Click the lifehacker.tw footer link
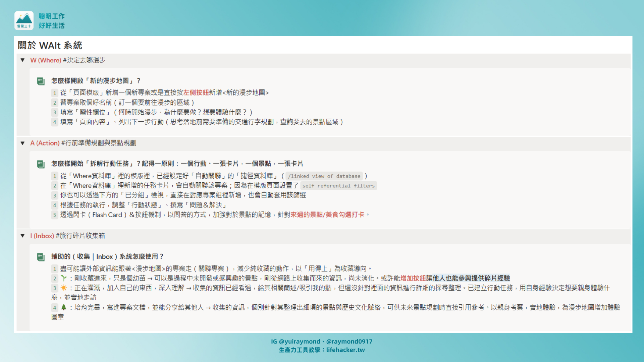Image resolution: width=644 pixels, height=362 pixels. (x=345, y=350)
